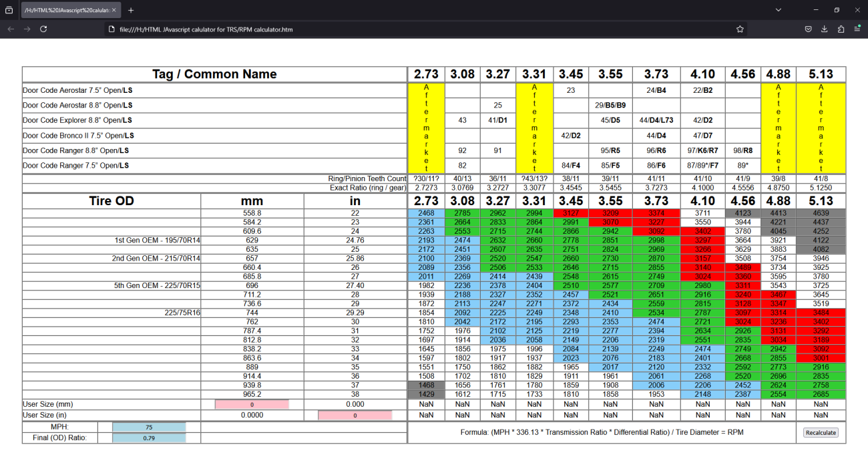
Task: Click the 0.000 converted inches value
Action: coord(355,404)
